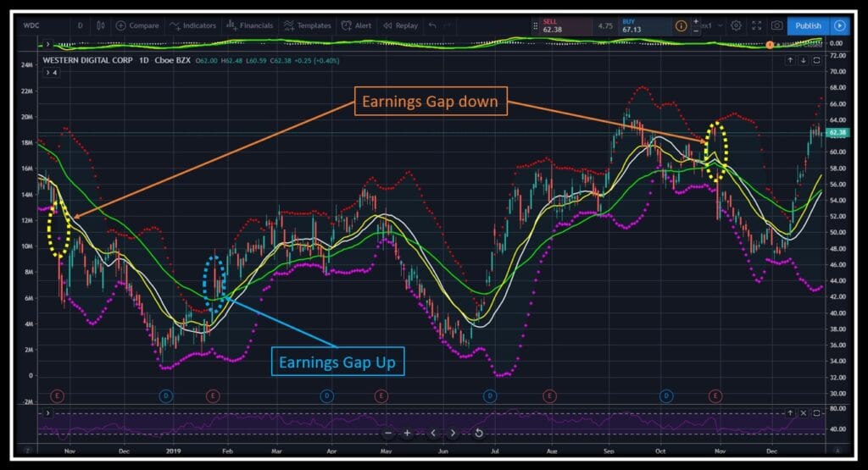Open the Financials panel

251,25
